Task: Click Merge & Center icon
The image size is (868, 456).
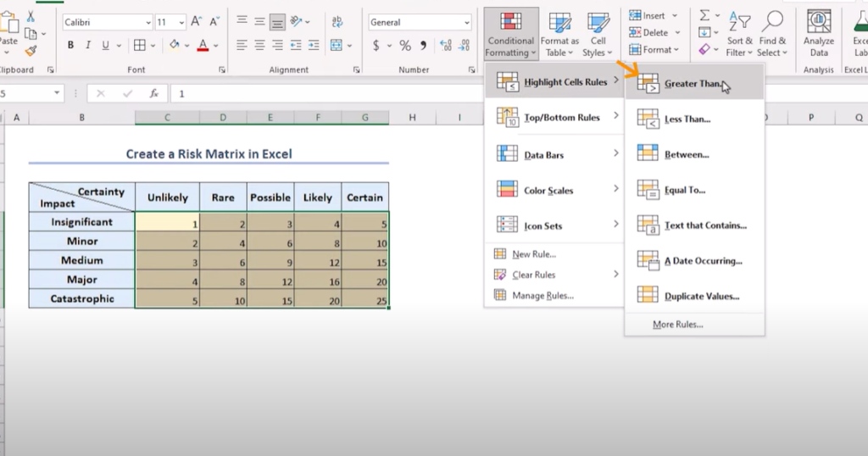Action: click(x=337, y=46)
